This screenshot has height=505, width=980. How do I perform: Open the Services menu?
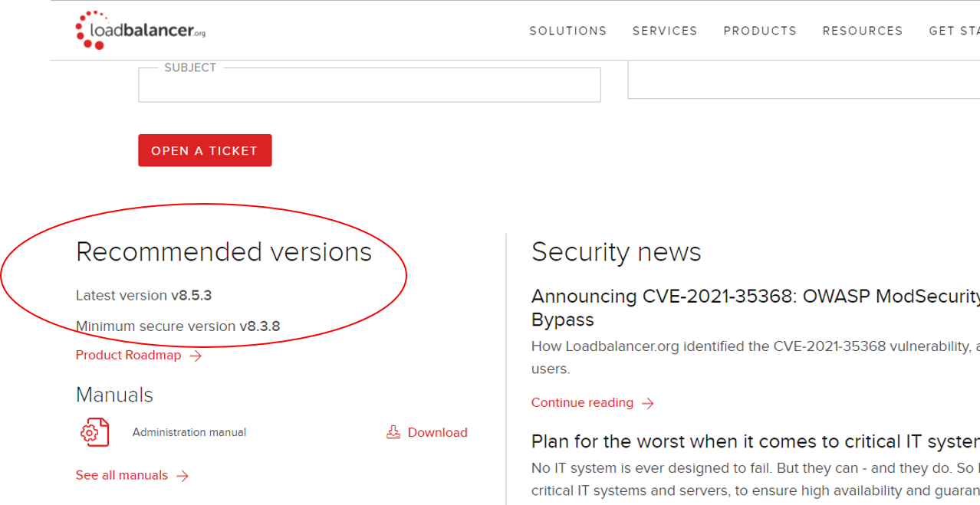(x=665, y=31)
